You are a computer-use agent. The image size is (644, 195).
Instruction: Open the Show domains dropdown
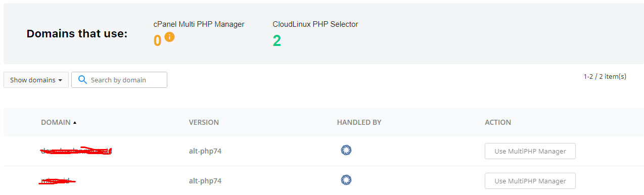pos(36,80)
